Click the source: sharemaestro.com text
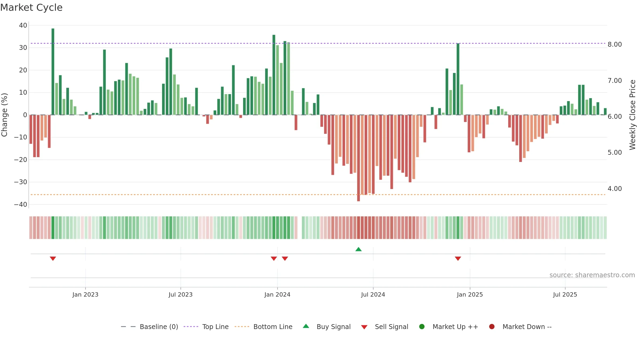 (x=592, y=275)
